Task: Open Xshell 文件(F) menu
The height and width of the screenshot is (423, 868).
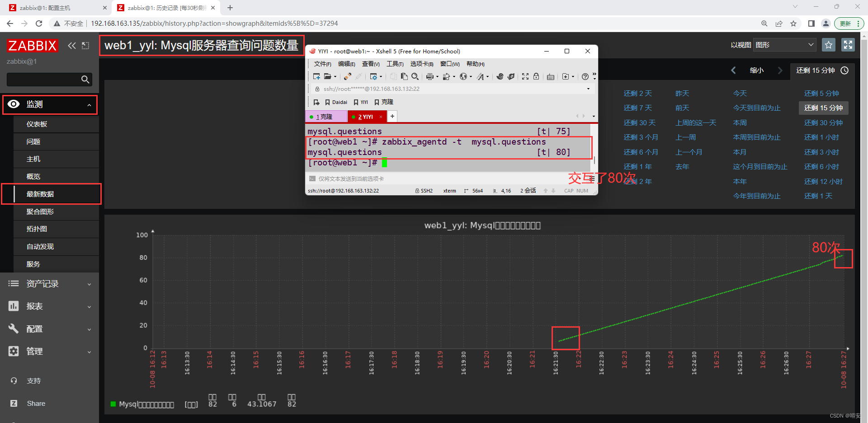Action: pyautogui.click(x=323, y=64)
